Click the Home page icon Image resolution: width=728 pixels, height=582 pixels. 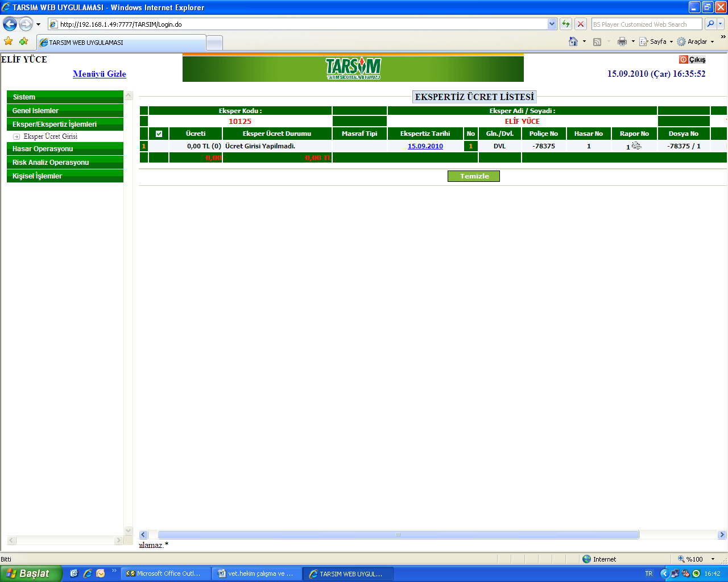[573, 41]
